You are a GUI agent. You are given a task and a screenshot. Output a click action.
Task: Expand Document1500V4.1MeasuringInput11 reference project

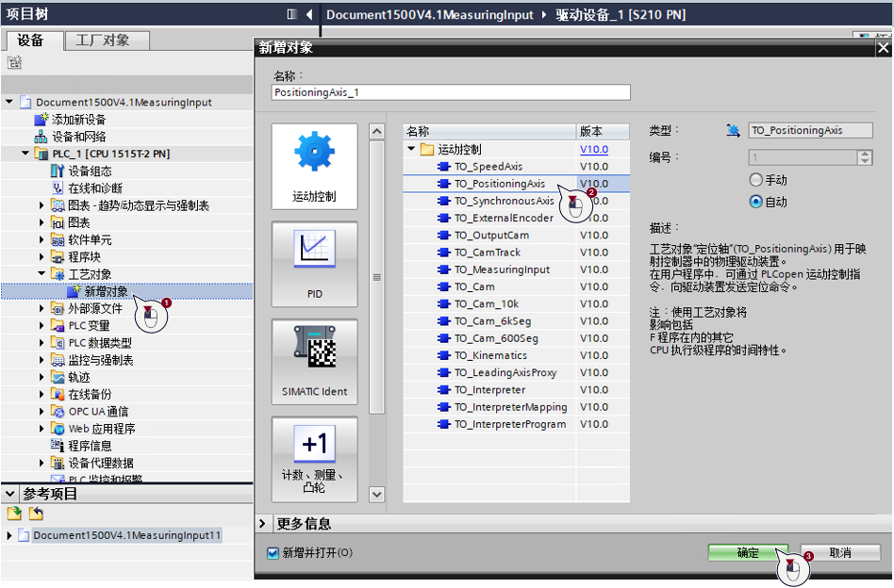pos(9,535)
